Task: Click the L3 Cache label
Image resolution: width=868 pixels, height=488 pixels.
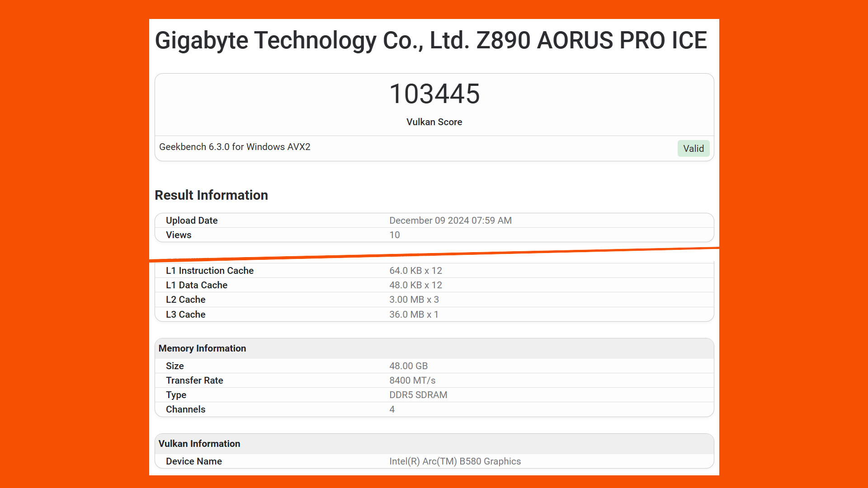Action: click(185, 314)
